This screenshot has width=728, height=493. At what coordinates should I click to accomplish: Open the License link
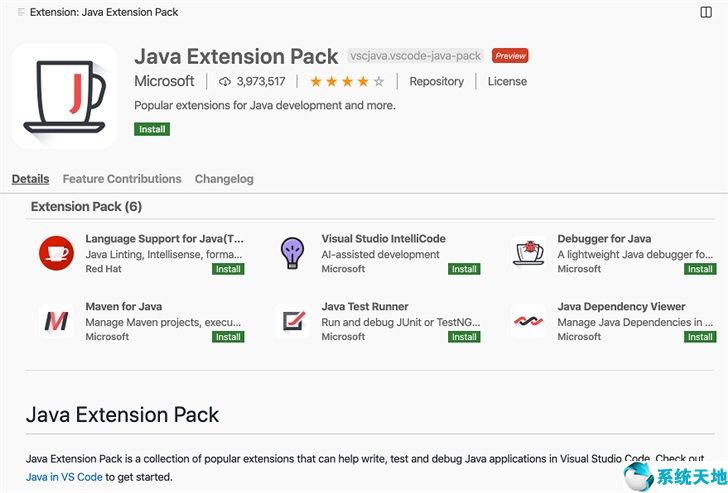click(x=507, y=81)
